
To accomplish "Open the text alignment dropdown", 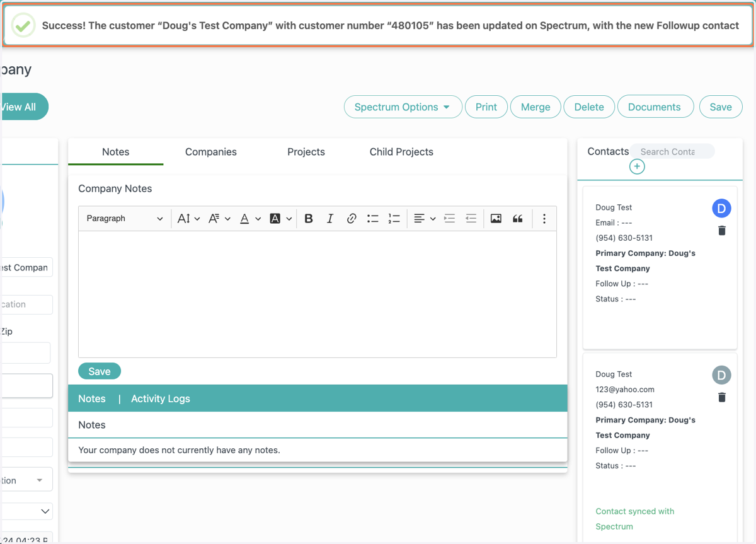I will 425,219.
